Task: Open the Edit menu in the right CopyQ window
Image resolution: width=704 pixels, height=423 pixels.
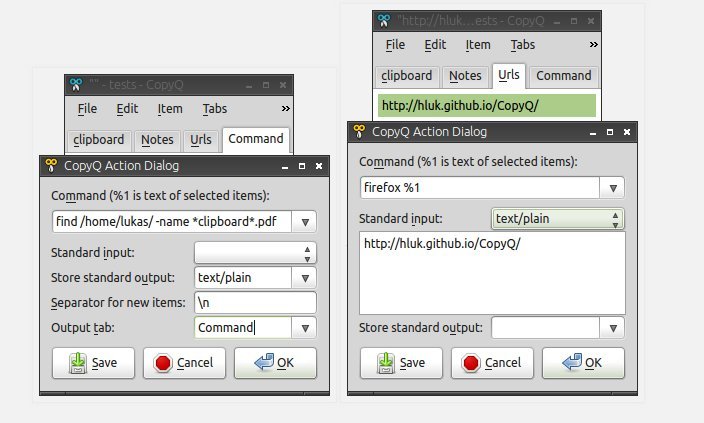Action: click(x=435, y=45)
